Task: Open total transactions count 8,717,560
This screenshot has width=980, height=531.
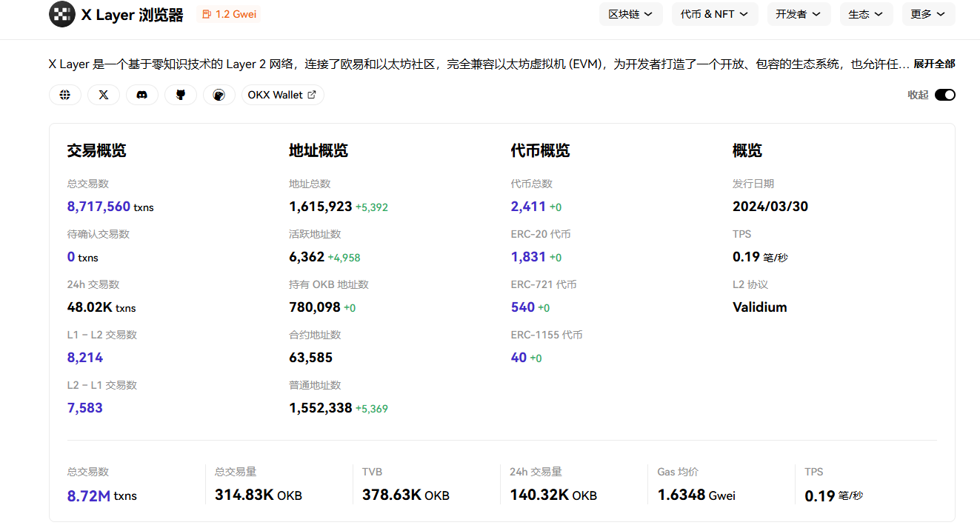Action: point(99,207)
